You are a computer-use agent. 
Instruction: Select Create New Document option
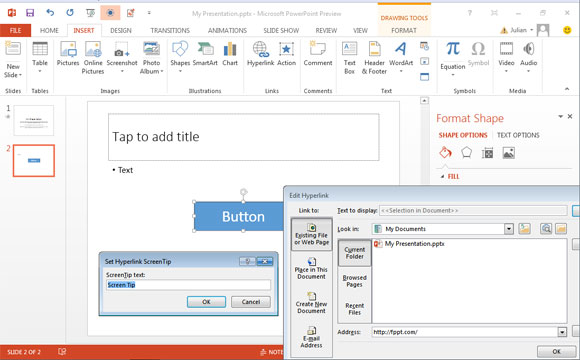tap(311, 303)
